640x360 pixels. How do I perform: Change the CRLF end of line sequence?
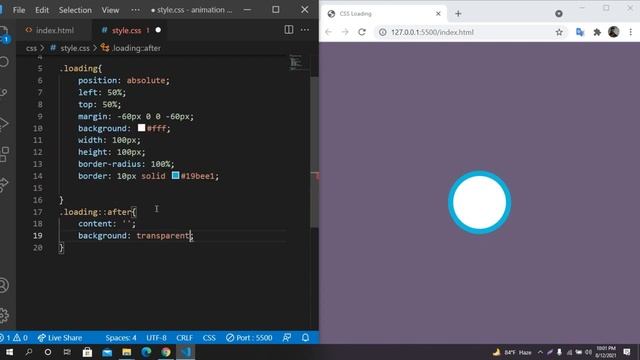[x=184, y=338]
